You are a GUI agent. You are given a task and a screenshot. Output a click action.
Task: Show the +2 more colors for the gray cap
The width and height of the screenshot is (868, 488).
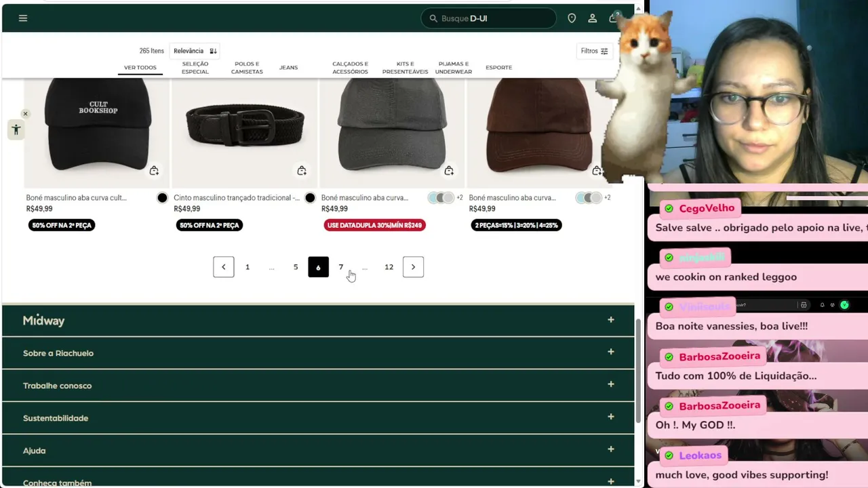click(x=460, y=198)
